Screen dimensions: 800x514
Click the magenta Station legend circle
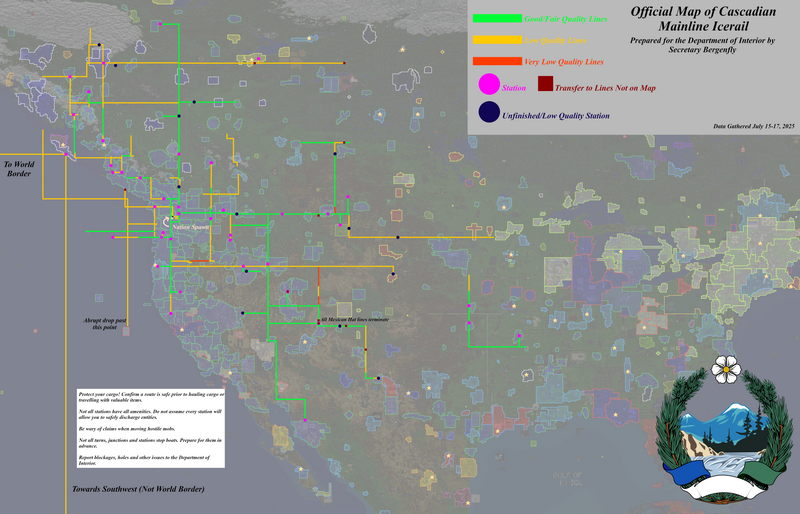[489, 85]
